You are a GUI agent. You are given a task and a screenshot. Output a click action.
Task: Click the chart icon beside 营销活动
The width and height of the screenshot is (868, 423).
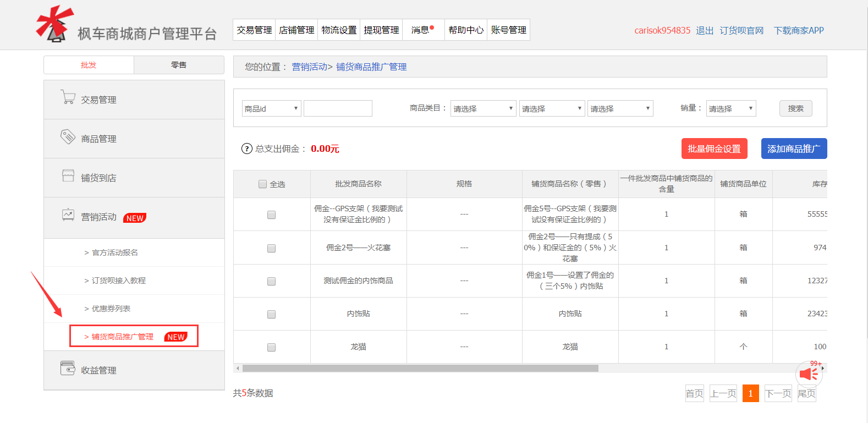coord(68,215)
